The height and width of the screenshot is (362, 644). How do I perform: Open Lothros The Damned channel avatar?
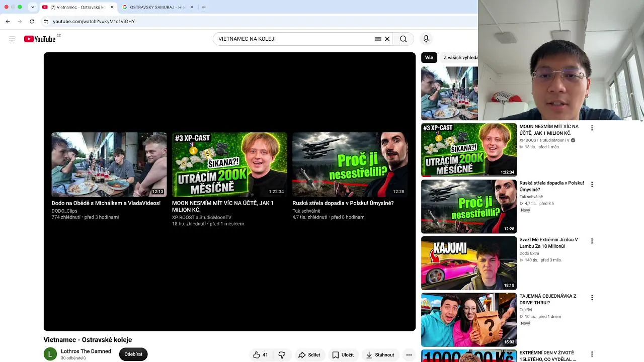[50, 354]
